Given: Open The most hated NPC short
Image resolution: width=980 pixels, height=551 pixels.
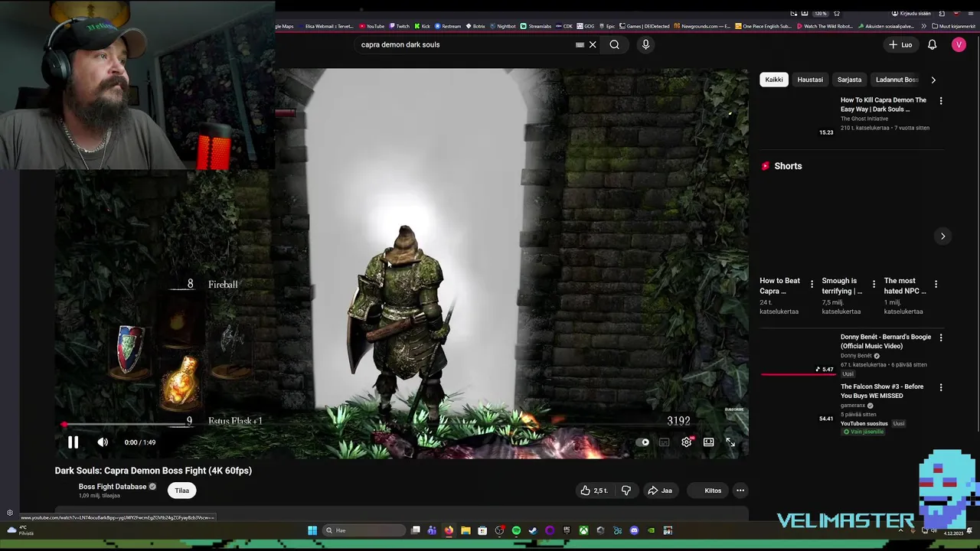Looking at the screenshot, I should point(904,285).
